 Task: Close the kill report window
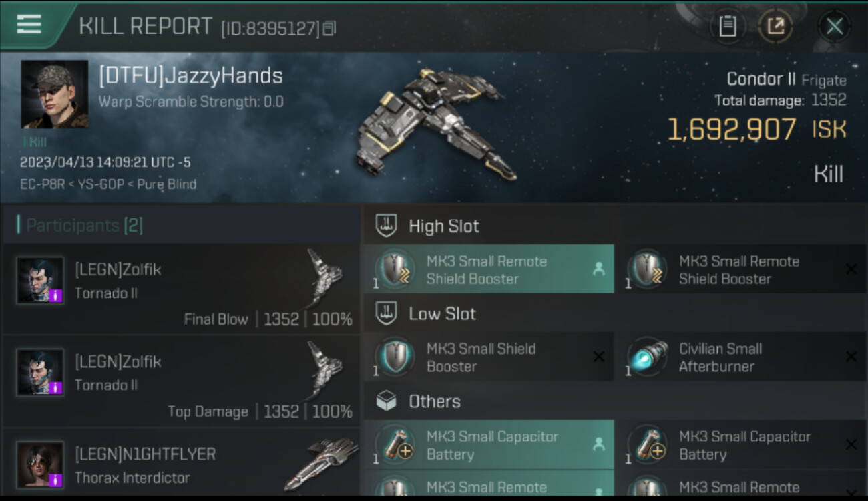[x=834, y=27]
